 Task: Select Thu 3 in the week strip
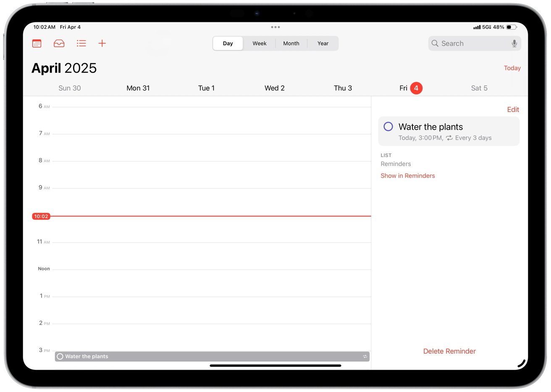(x=343, y=88)
